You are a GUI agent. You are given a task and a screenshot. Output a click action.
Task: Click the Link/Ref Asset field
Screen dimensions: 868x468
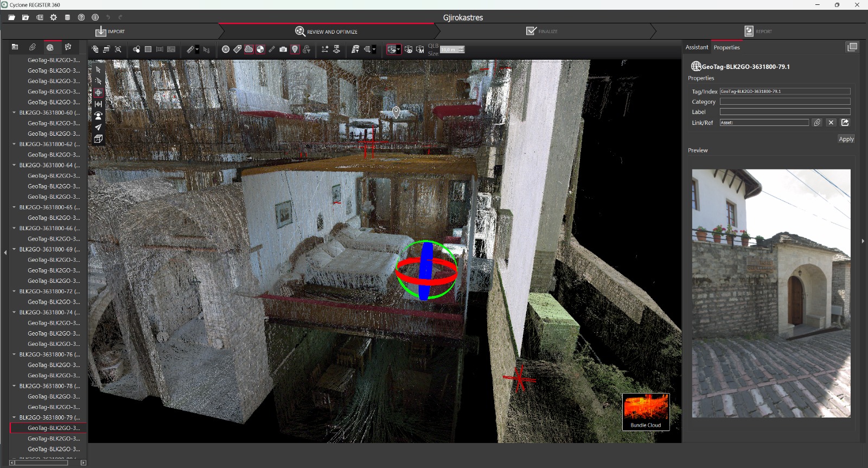[764, 123]
